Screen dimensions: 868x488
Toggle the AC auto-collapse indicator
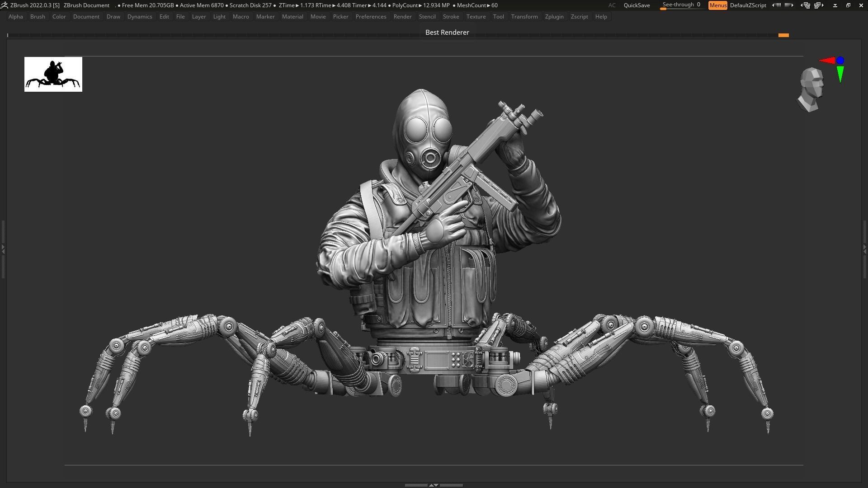612,5
